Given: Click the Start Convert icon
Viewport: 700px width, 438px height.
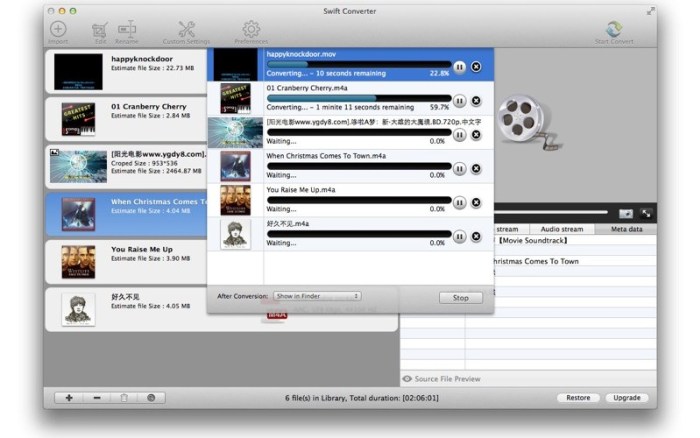Looking at the screenshot, I should point(615,30).
